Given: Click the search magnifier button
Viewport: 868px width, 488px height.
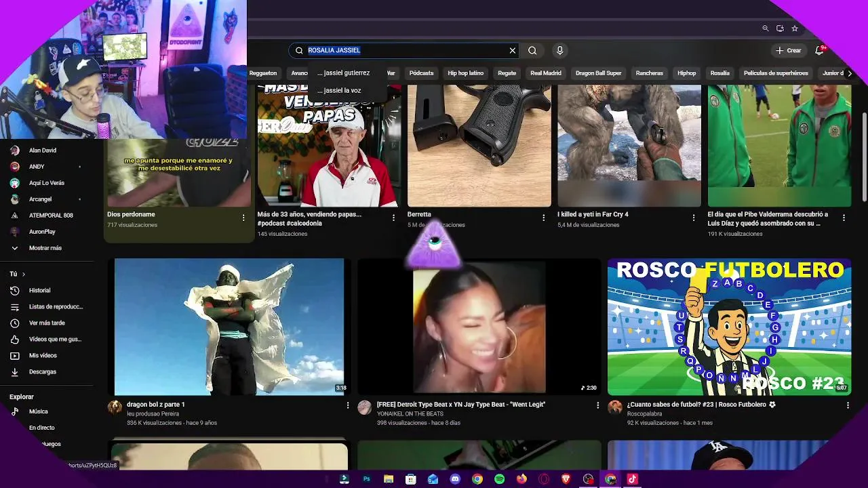Looking at the screenshot, I should pyautogui.click(x=532, y=50).
